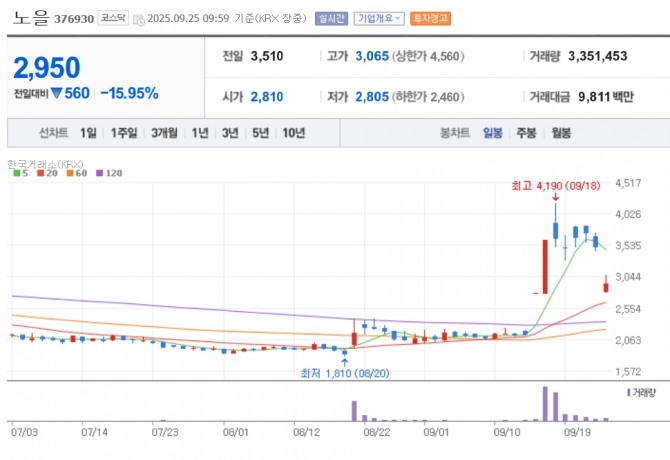Select the 1일 line chart period
This screenshot has height=460, width=670.
click(88, 133)
